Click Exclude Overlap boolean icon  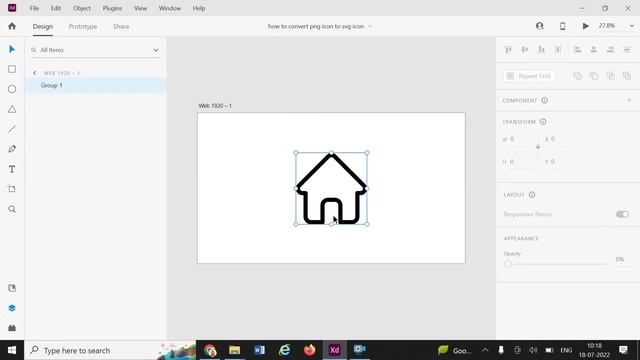pos(627,76)
